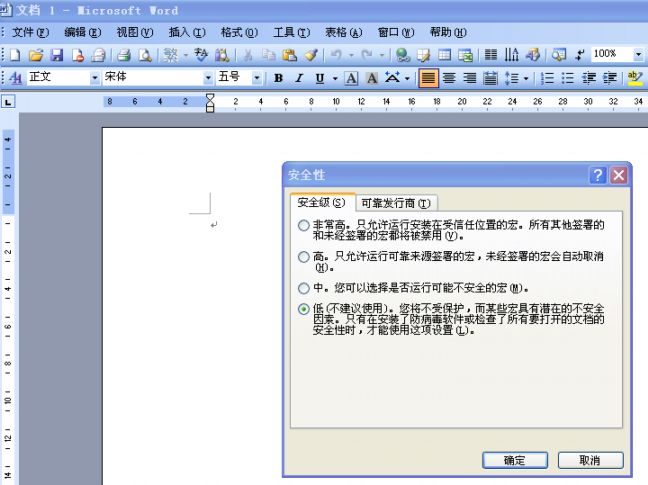Open the 文件(F) menu
Image resolution: width=648 pixels, height=485 pixels.
[31, 32]
